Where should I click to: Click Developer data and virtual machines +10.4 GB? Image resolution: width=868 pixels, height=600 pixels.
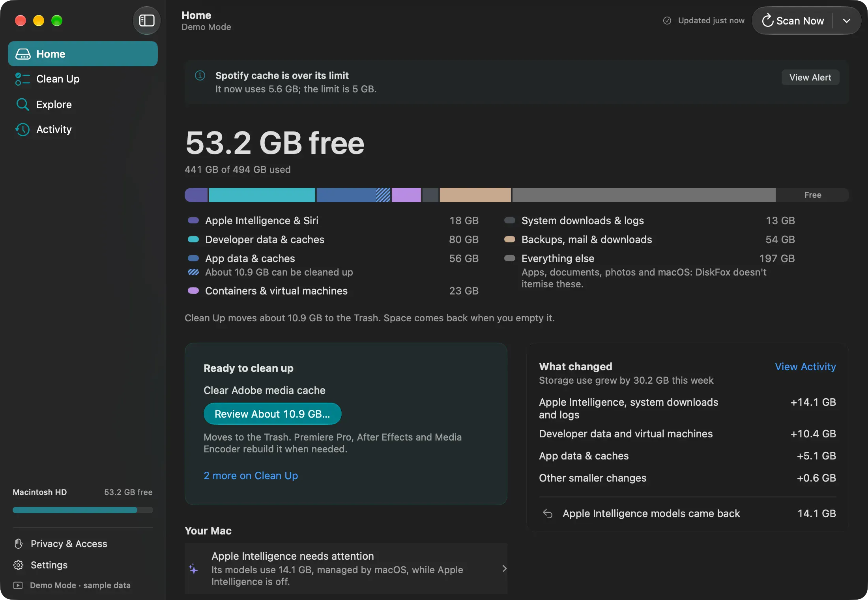tap(687, 434)
